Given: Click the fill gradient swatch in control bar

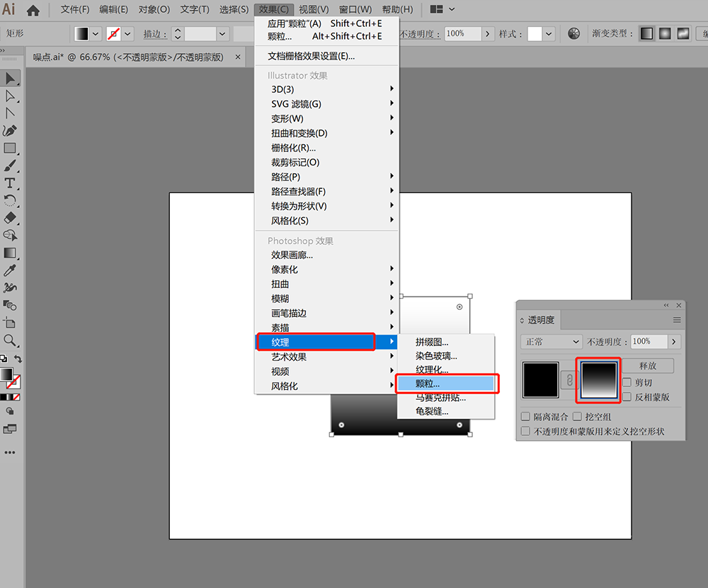Looking at the screenshot, I should [x=81, y=34].
